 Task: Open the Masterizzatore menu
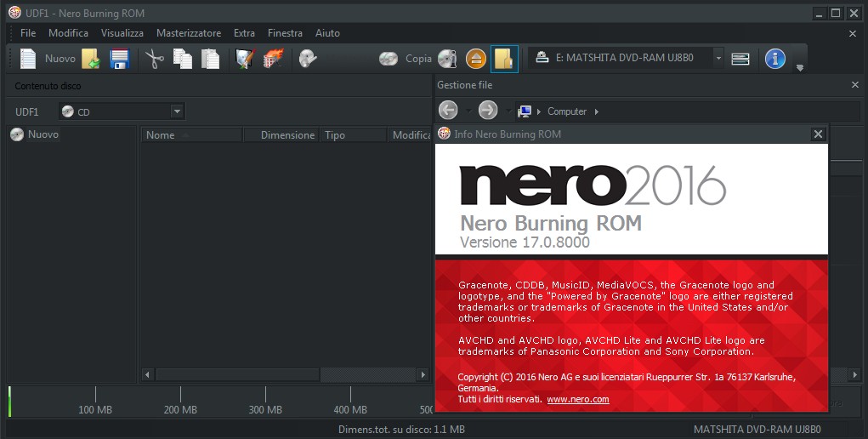coord(189,33)
